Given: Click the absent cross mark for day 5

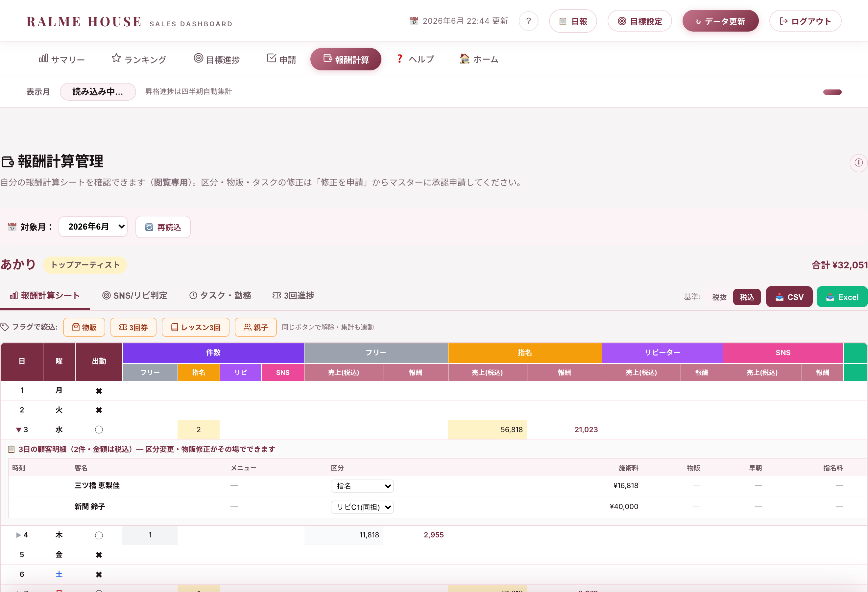Looking at the screenshot, I should pyautogui.click(x=99, y=555).
